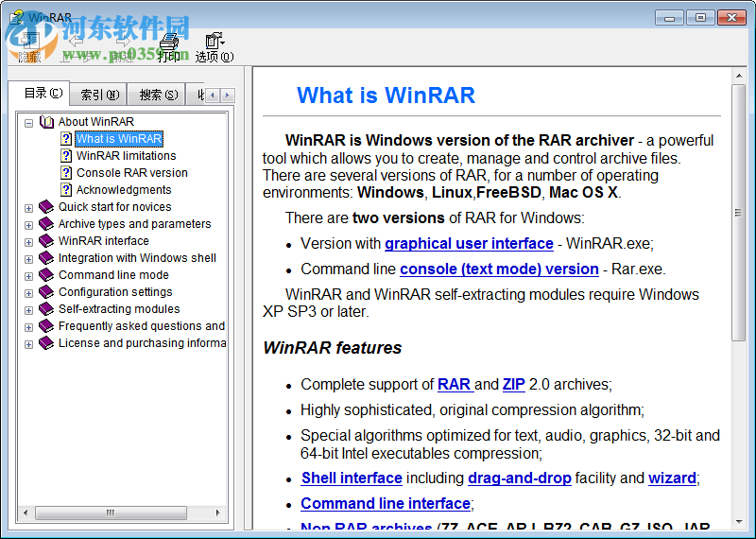Expand Quick start for novices node

pyautogui.click(x=29, y=208)
